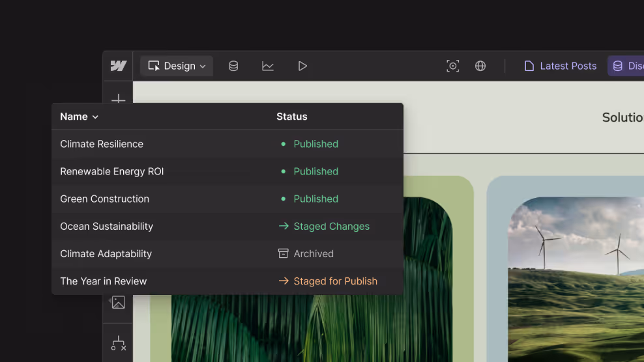Click the Staged for Publish status label
The height and width of the screenshot is (362, 644).
click(335, 281)
